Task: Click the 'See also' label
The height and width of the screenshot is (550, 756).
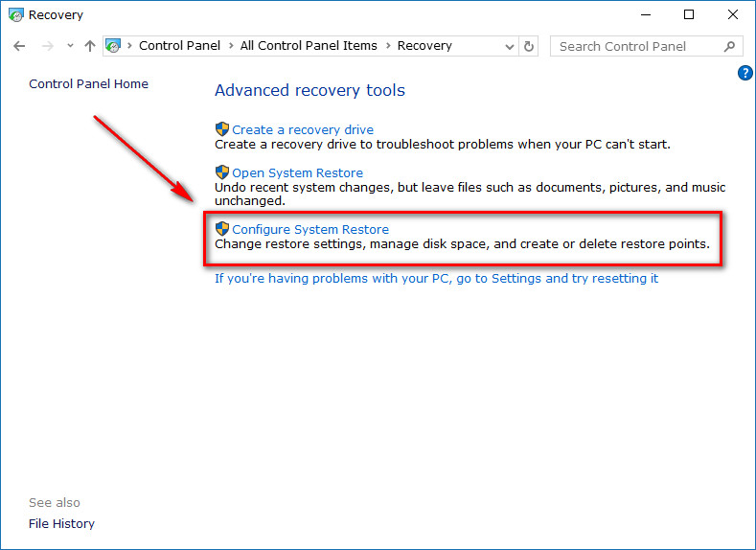Action: click(55, 503)
